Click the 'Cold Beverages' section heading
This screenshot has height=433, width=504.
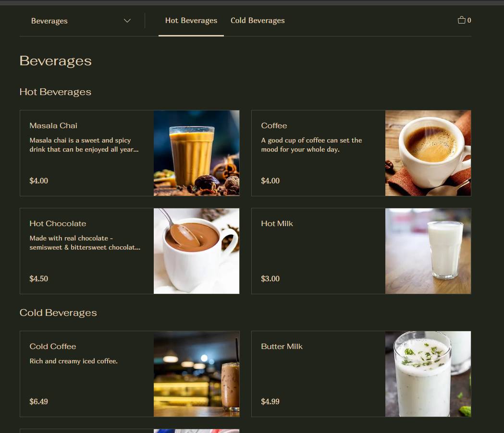[58, 313]
